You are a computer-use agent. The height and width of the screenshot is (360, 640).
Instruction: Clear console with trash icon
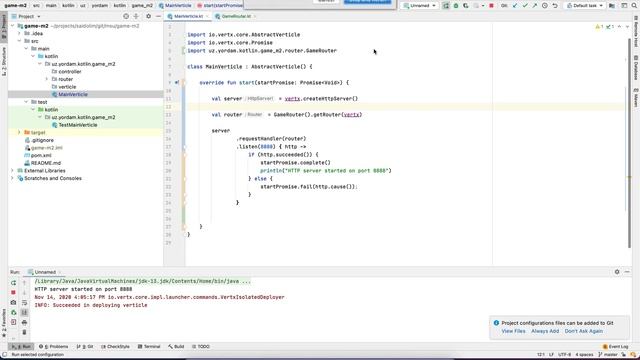click(24, 332)
